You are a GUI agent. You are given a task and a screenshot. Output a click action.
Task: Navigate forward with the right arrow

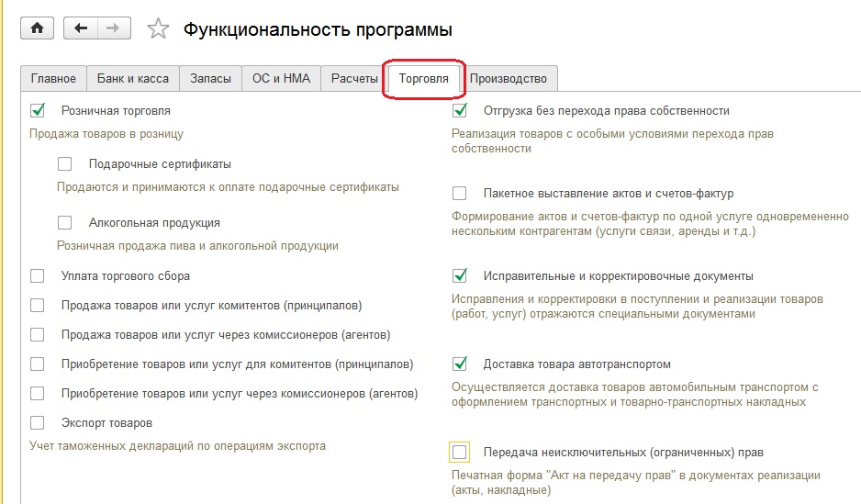coord(114,28)
